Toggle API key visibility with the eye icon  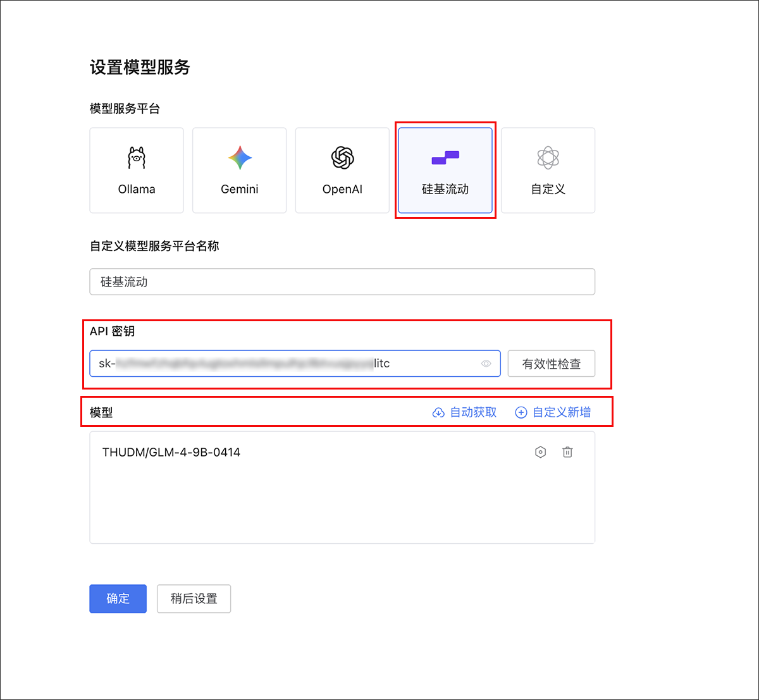486,364
